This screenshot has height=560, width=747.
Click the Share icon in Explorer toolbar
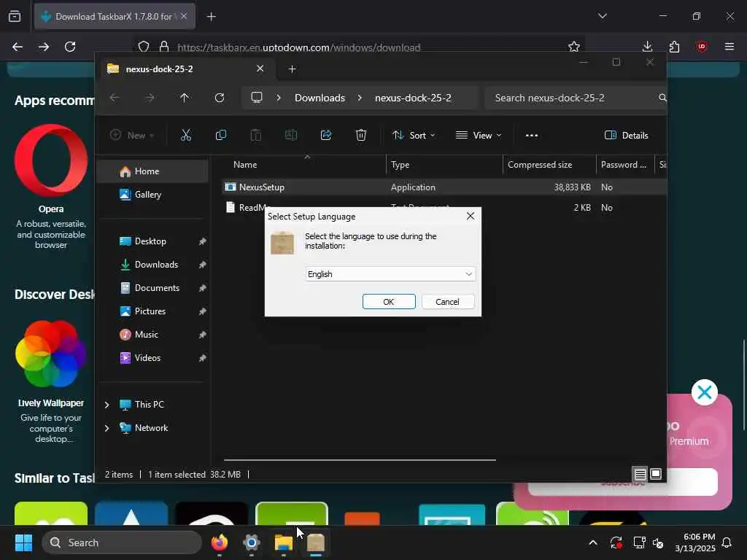[x=326, y=135]
